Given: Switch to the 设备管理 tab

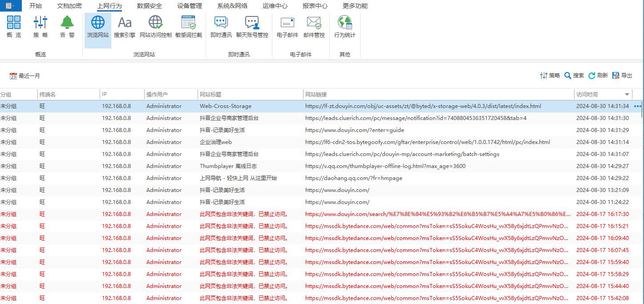Looking at the screenshot, I should point(190,6).
